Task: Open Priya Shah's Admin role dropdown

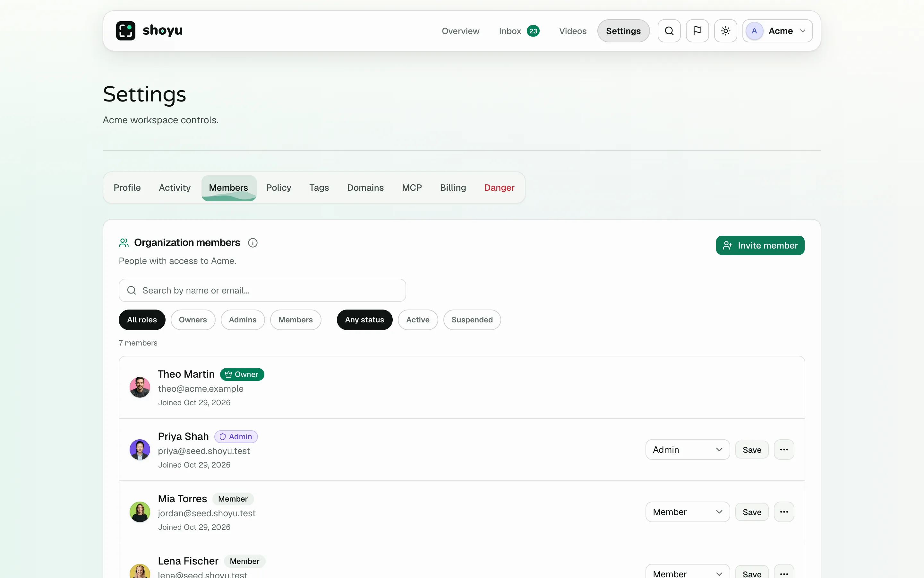Action: point(687,450)
